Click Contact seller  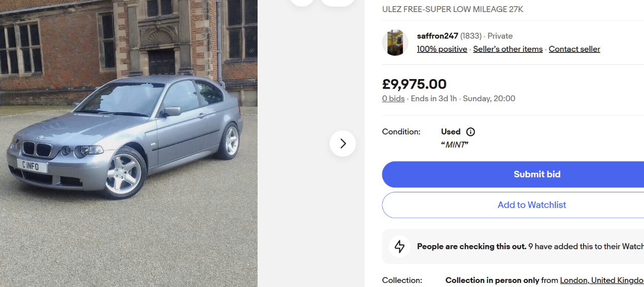click(x=574, y=49)
